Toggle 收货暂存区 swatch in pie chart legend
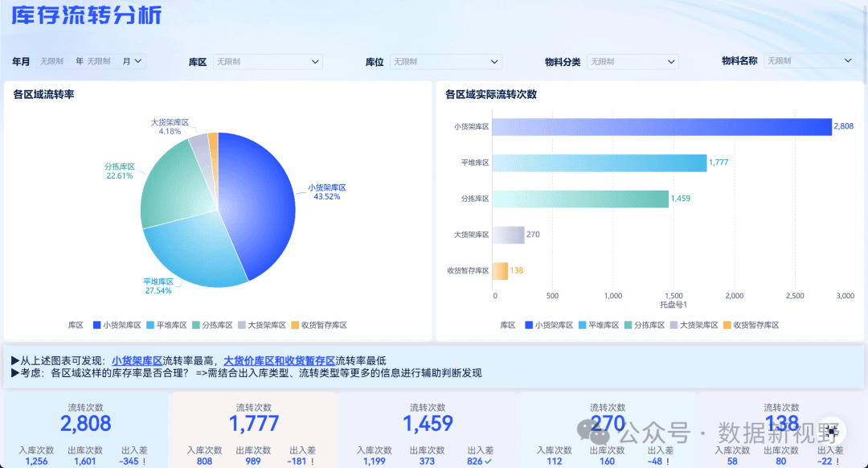 pos(295,325)
